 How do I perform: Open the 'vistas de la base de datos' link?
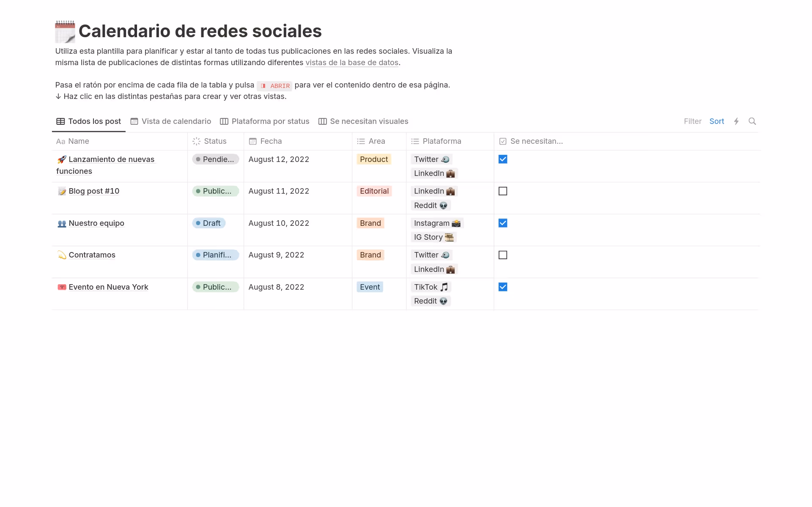point(352,62)
